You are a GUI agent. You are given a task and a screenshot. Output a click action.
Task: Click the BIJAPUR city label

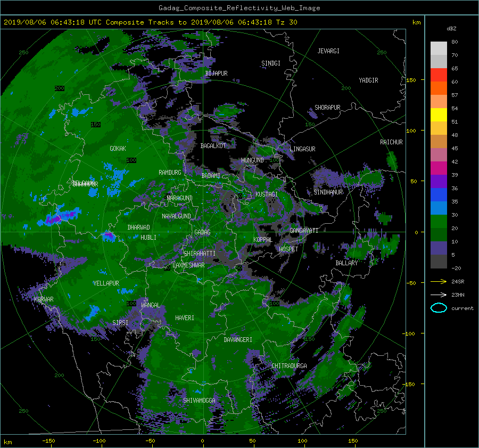click(216, 74)
